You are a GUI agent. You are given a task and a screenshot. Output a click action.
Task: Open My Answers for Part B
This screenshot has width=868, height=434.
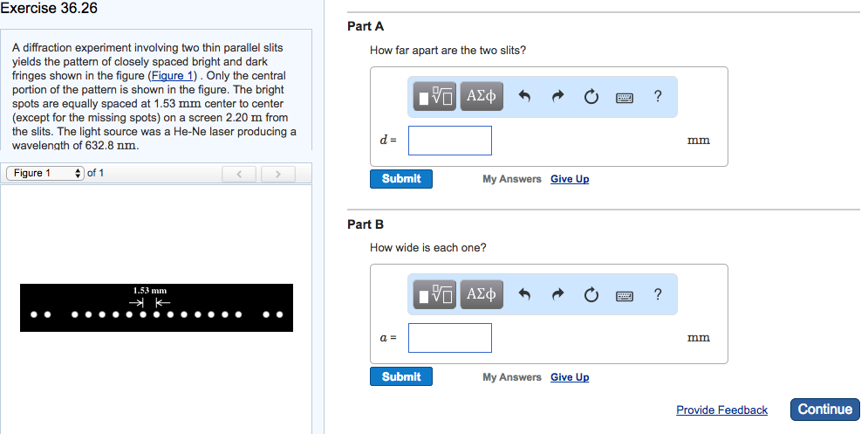pyautogui.click(x=512, y=377)
